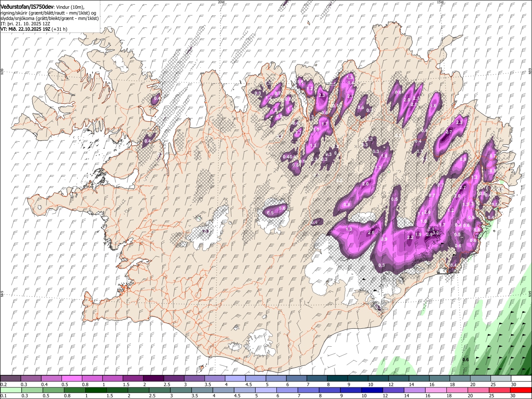The image size is (532, 399).
Task: Select the dark teal snow swatch at 8
Action: (337, 379)
